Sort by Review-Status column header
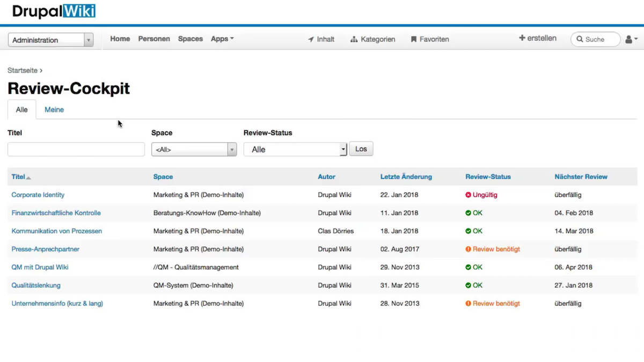Viewport: 644px width, 362px height. coord(488,176)
